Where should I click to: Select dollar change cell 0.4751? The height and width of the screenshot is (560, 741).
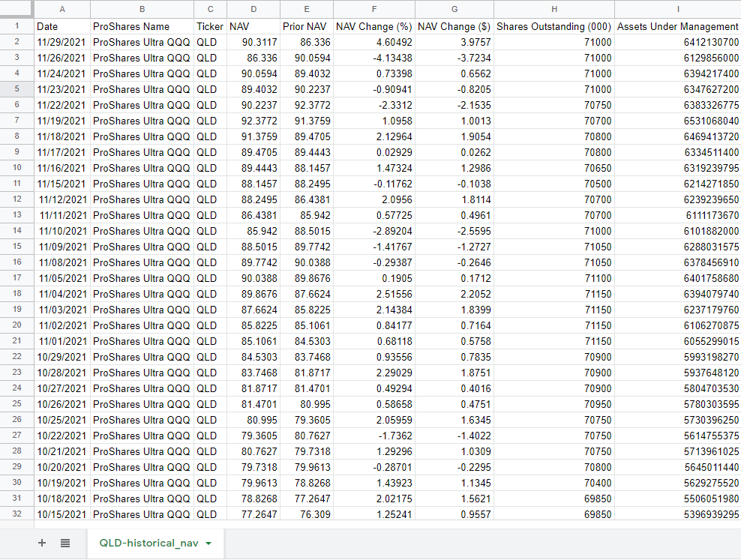[454, 404]
